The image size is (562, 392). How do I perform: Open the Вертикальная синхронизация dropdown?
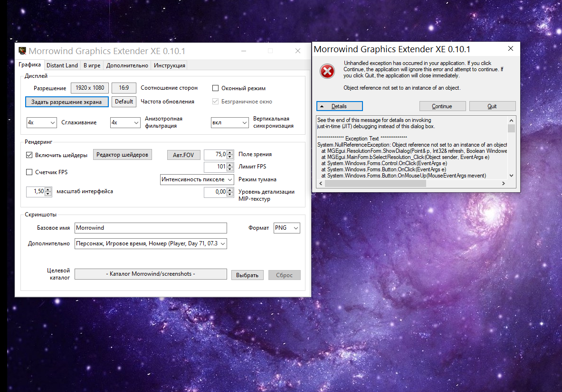pyautogui.click(x=230, y=122)
